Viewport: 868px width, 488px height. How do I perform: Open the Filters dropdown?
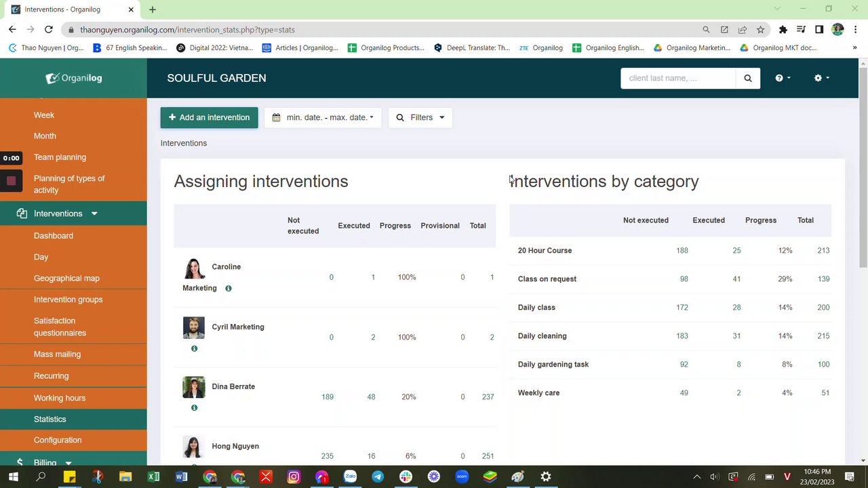point(420,117)
